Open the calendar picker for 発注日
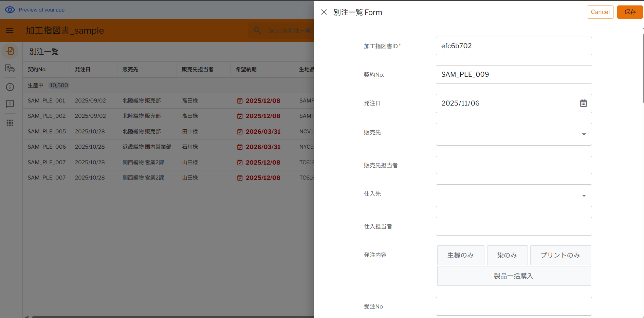The width and height of the screenshot is (644, 318). coord(583,103)
